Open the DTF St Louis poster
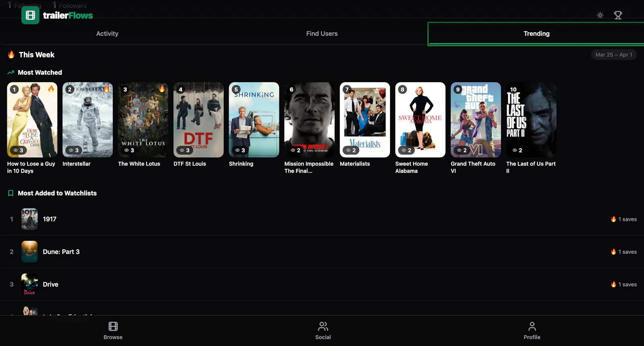The height and width of the screenshot is (346, 644). (x=198, y=120)
